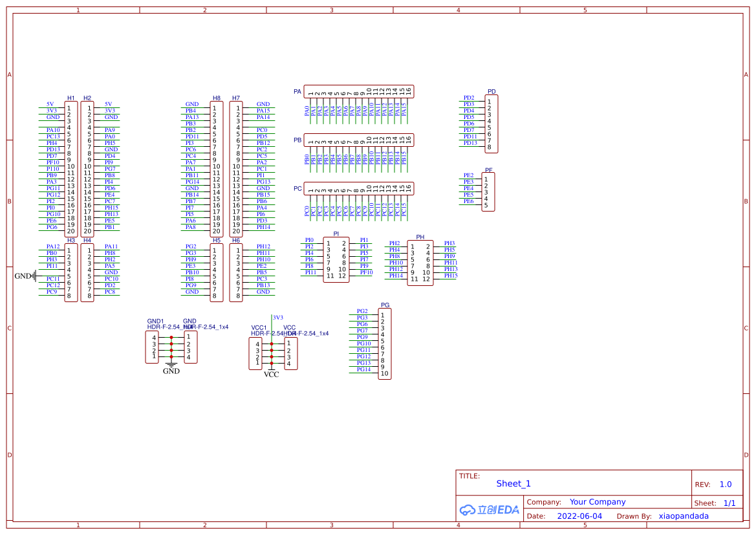
Task: Select the GND1 header designator
Action: coord(155,322)
